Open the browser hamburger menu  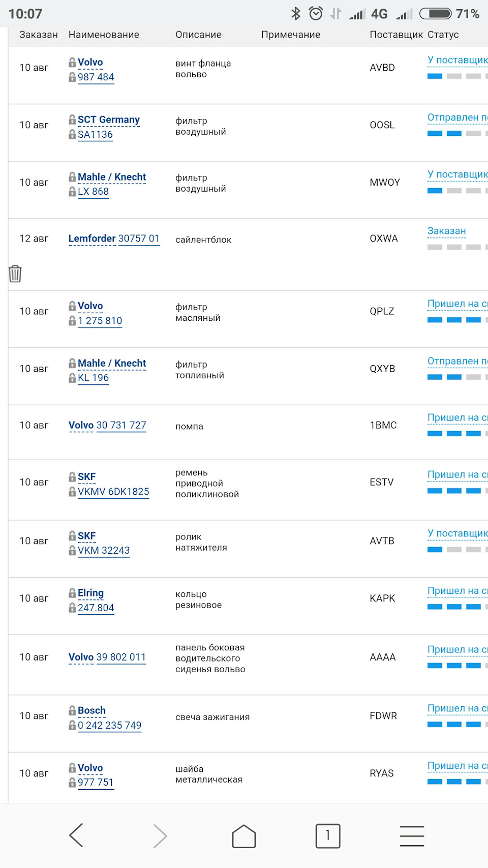(x=412, y=836)
